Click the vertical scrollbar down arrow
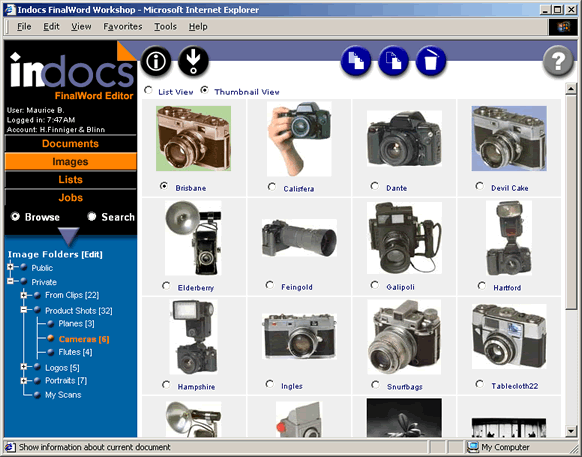 (x=571, y=431)
